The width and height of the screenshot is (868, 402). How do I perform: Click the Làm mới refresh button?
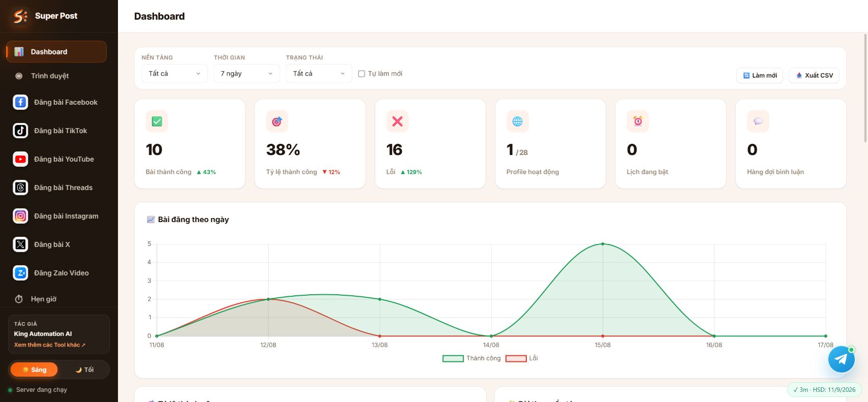point(760,75)
